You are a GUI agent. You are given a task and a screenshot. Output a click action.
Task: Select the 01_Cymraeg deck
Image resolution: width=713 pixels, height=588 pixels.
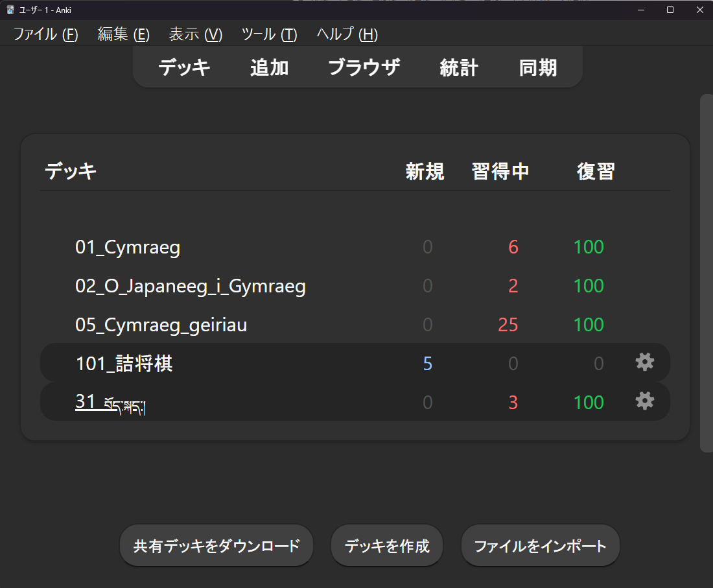point(128,247)
